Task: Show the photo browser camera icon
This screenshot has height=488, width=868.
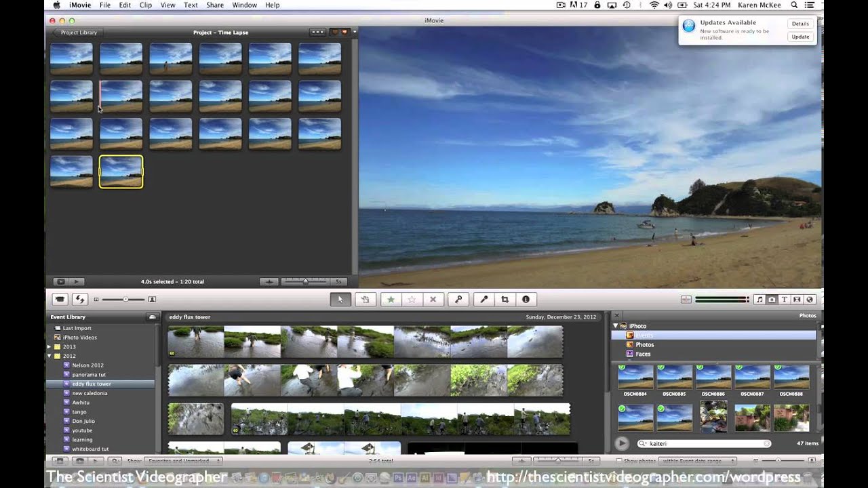Action: click(x=772, y=300)
